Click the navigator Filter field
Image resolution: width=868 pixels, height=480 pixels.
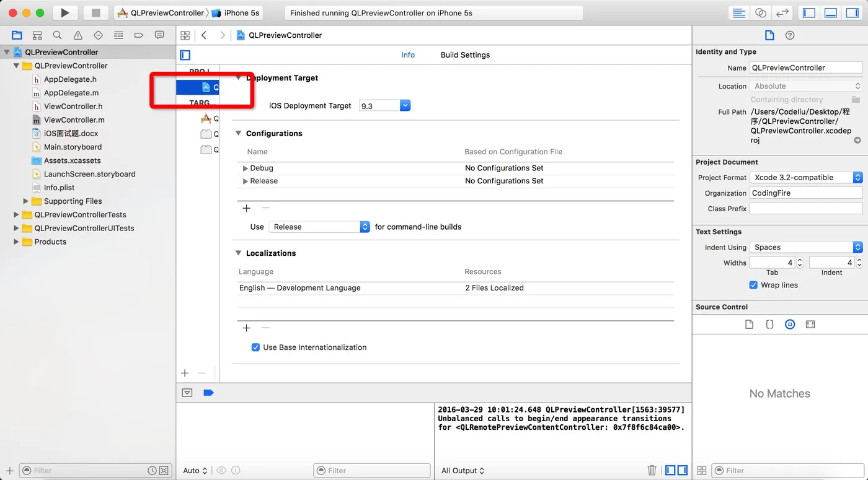[94, 471]
